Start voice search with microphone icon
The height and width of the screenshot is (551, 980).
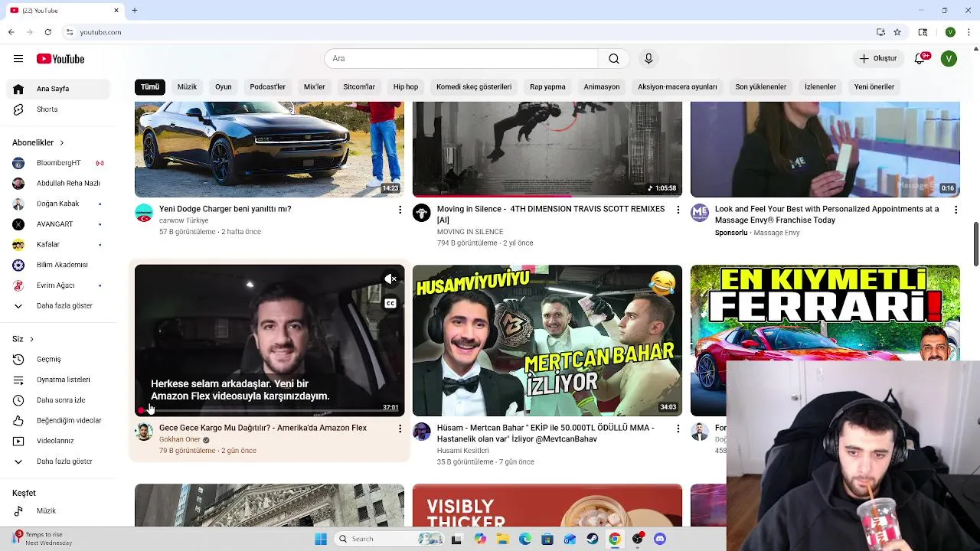click(x=648, y=58)
